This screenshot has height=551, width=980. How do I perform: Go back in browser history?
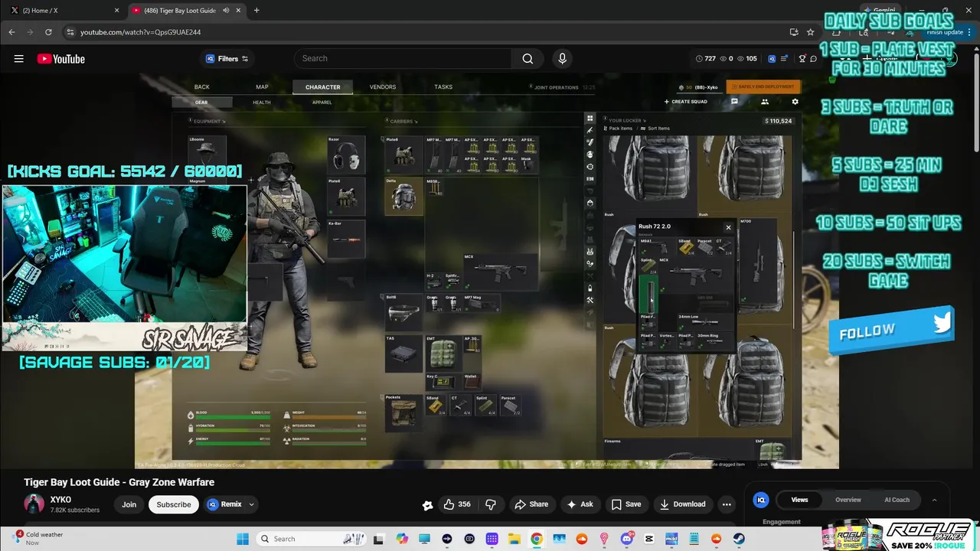pyautogui.click(x=11, y=32)
